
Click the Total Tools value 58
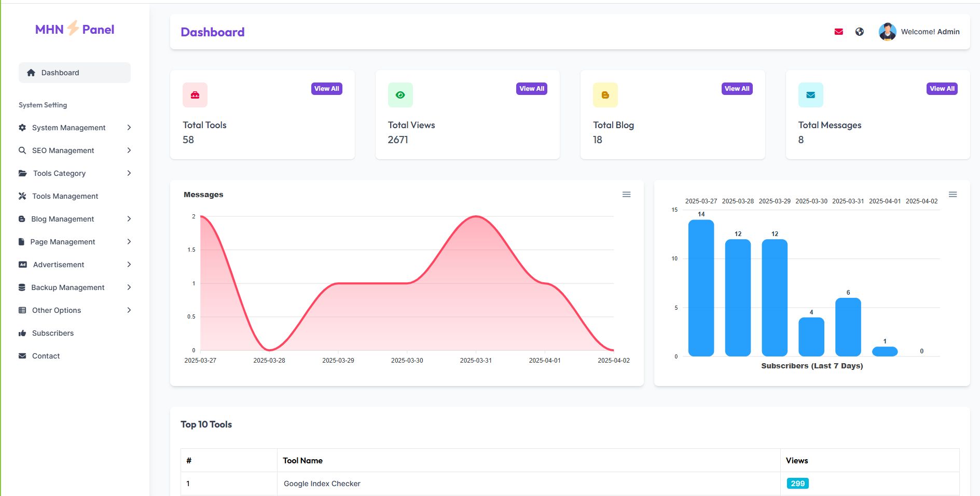pos(188,140)
